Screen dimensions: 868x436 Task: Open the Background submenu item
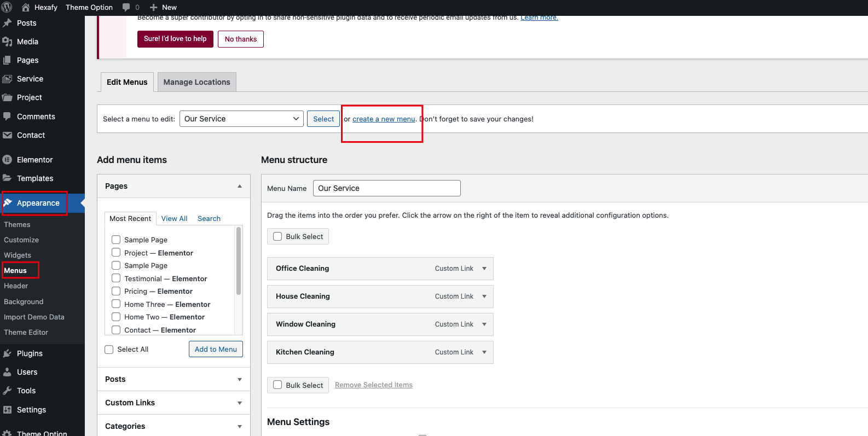[24, 301]
